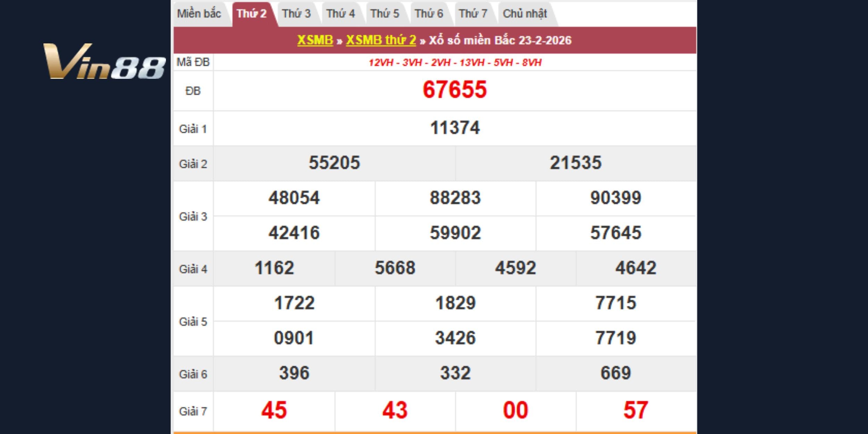Switch to the Thứ 7 tab
Screen dimensions: 868x434
473,14
